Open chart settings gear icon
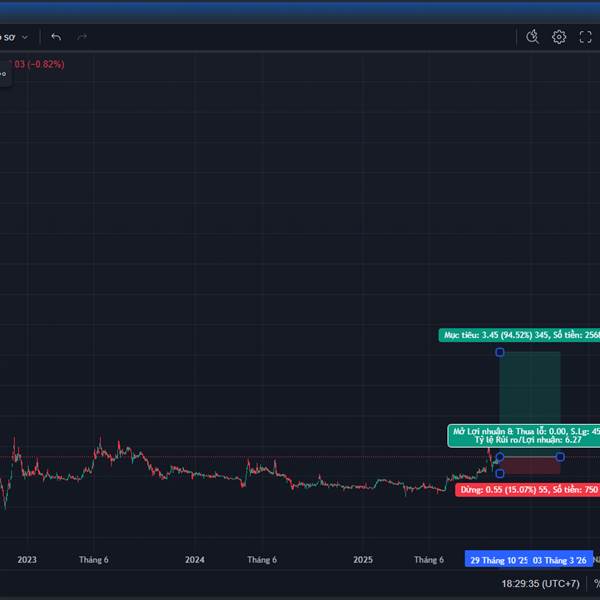Screen dimensions: 600x600 (559, 37)
